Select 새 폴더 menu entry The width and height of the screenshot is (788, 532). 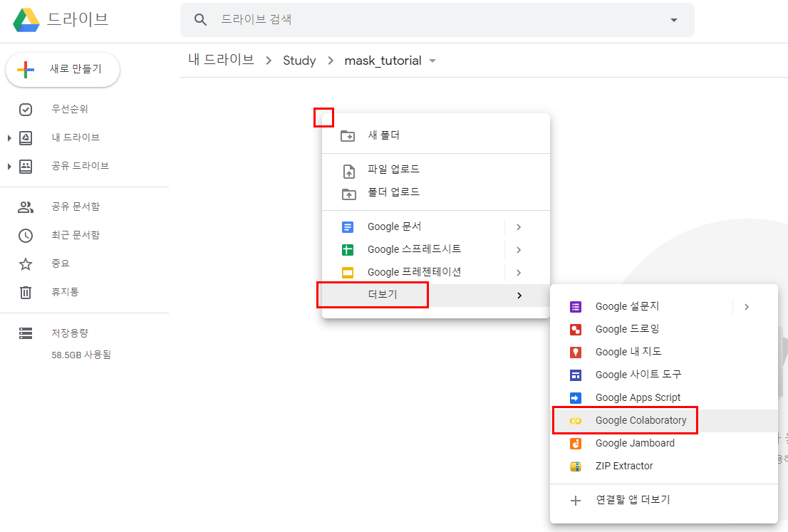coord(436,135)
